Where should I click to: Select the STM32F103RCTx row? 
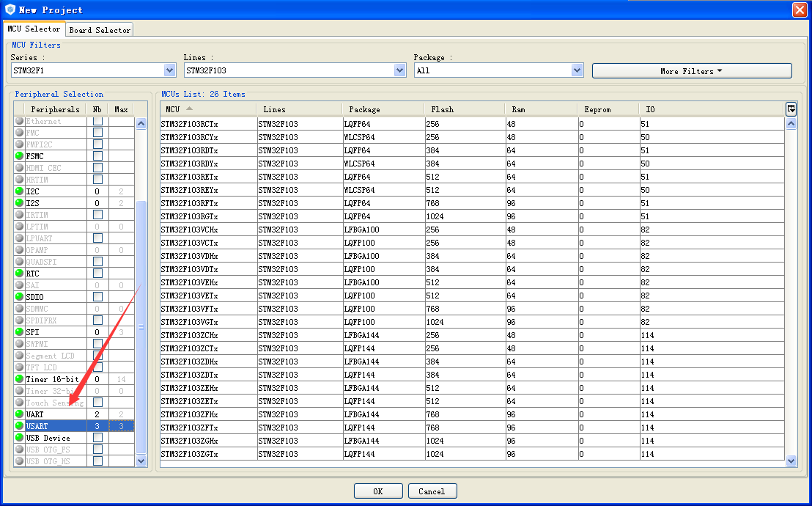[x=472, y=124]
